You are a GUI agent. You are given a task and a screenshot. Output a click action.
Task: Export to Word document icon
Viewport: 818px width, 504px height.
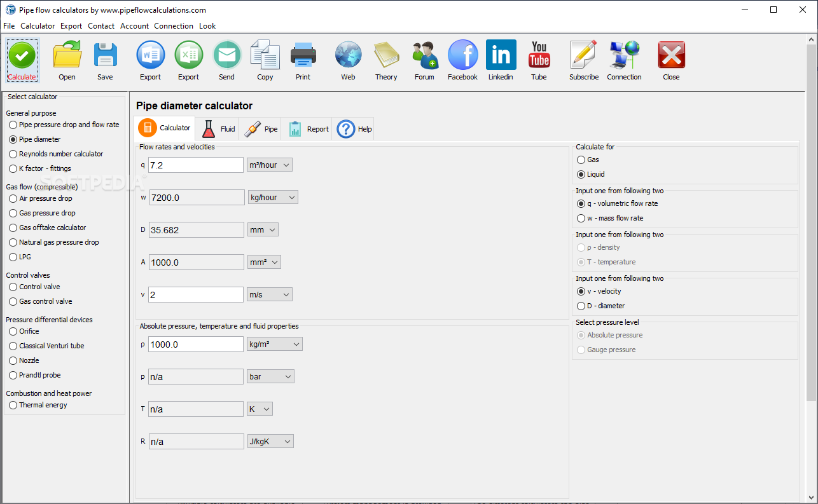(151, 56)
